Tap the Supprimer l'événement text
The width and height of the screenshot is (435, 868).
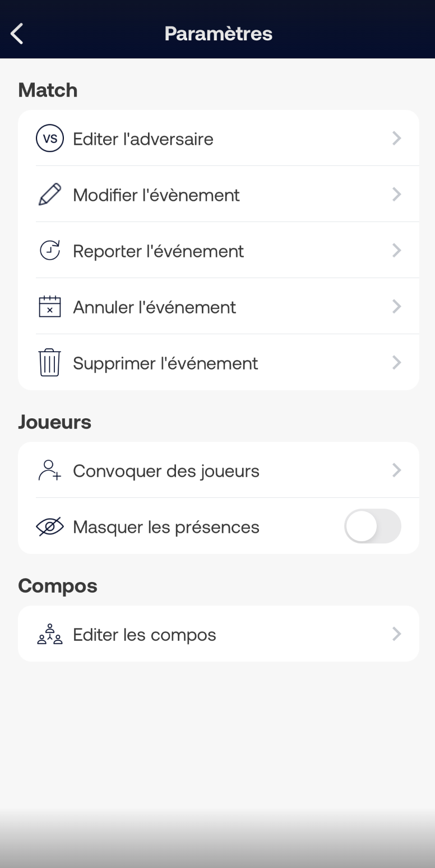click(x=165, y=363)
